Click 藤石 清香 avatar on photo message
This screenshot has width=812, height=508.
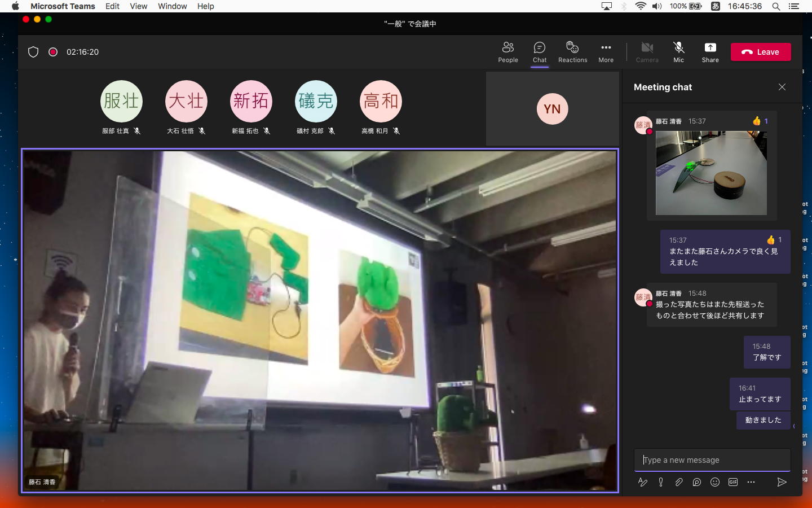pyautogui.click(x=643, y=125)
